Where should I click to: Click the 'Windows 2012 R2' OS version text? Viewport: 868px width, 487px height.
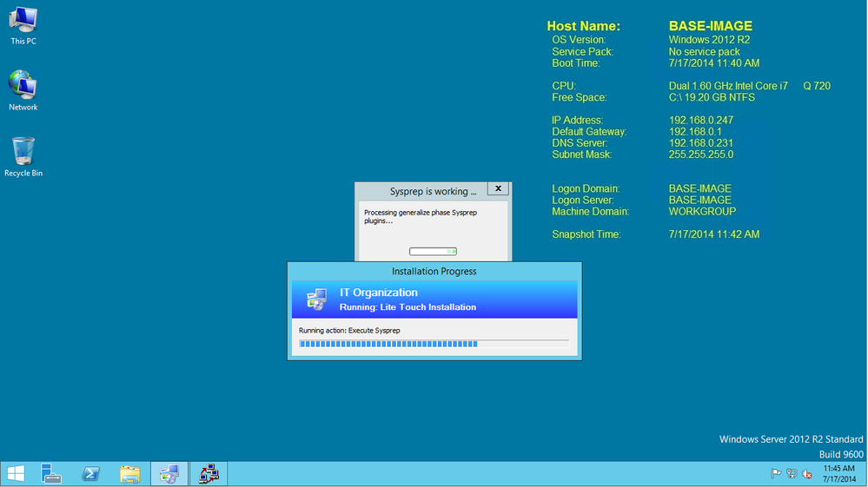(709, 40)
